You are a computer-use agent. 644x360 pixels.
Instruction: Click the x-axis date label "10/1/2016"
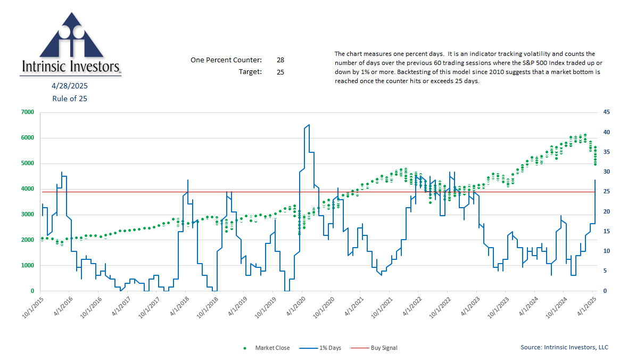pyautogui.click(x=91, y=308)
